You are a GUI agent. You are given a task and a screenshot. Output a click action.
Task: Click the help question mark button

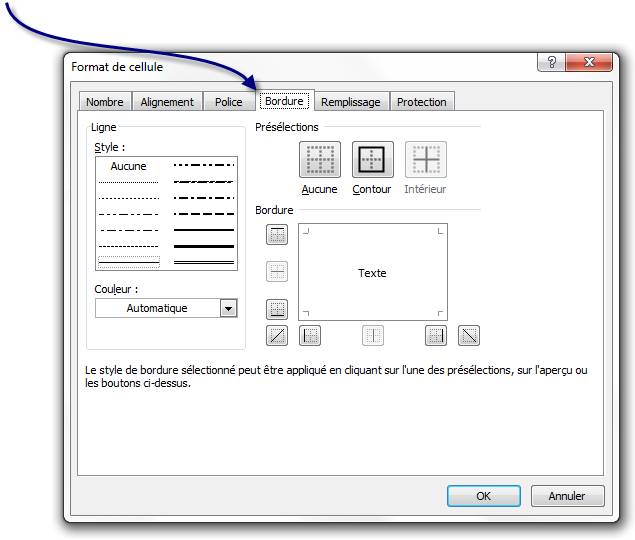click(551, 63)
